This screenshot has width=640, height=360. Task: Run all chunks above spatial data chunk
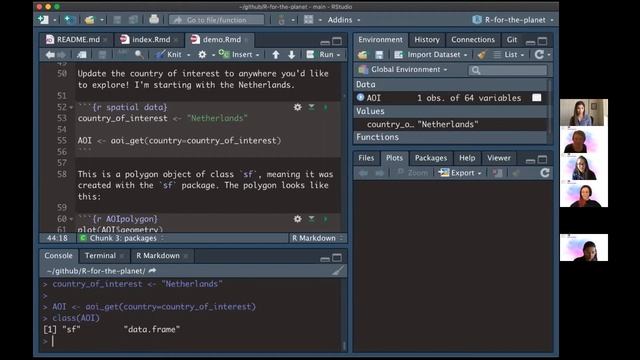pyautogui.click(x=311, y=107)
